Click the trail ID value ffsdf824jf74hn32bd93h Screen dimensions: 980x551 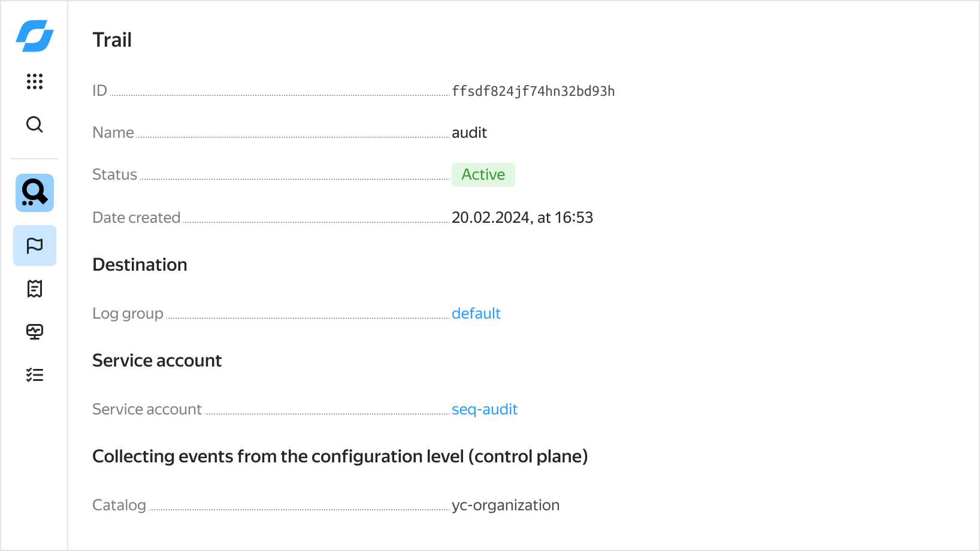[533, 91]
